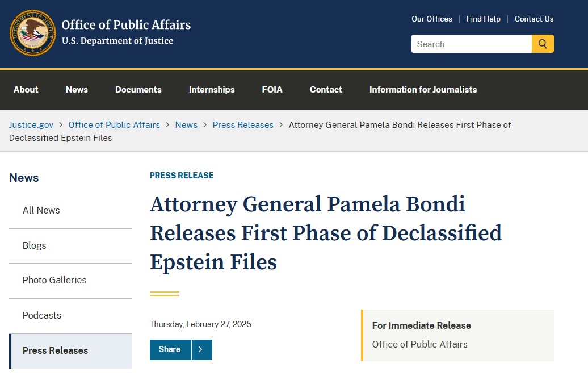This screenshot has width=588, height=380.
Task: Go to Justice.gov breadcrumb link
Action: click(31, 125)
